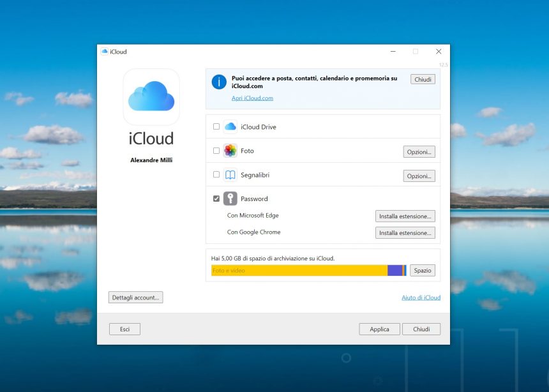Click the iCloud Drive cloud icon

pyautogui.click(x=230, y=126)
